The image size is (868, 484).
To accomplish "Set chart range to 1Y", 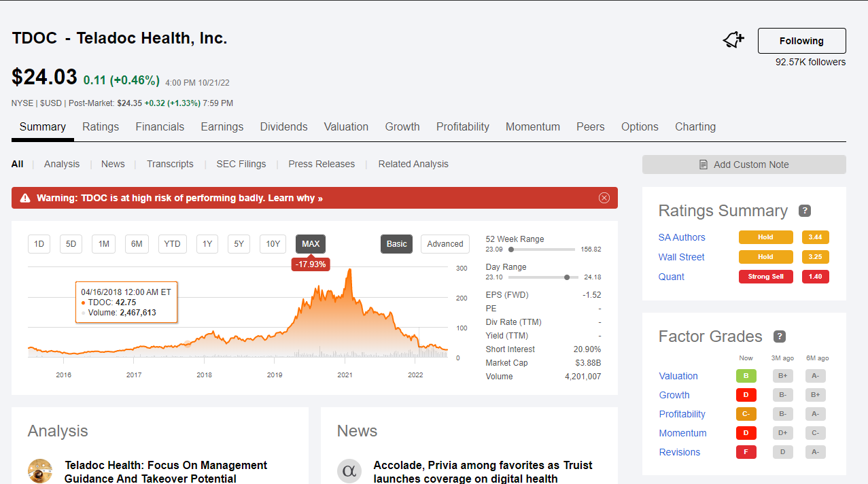I will (x=207, y=244).
